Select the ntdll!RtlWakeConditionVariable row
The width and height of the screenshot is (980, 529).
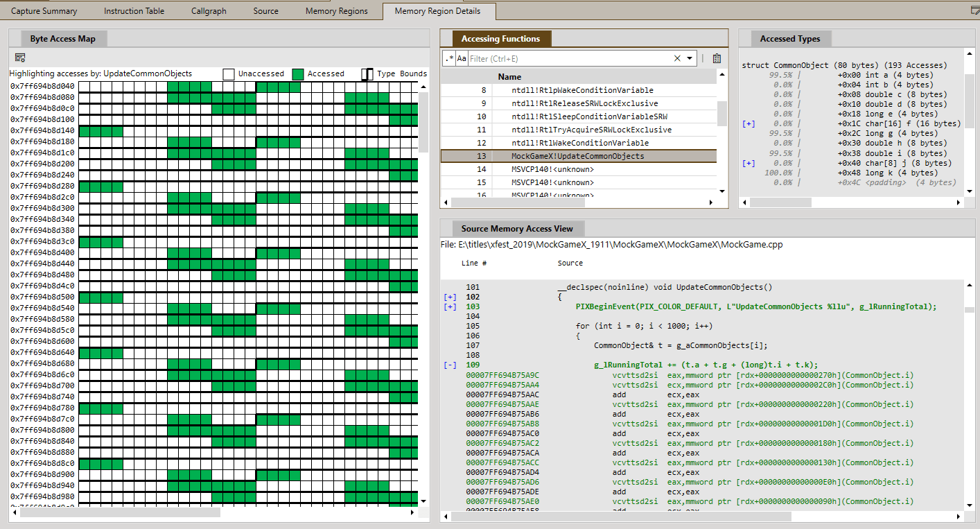(x=579, y=143)
